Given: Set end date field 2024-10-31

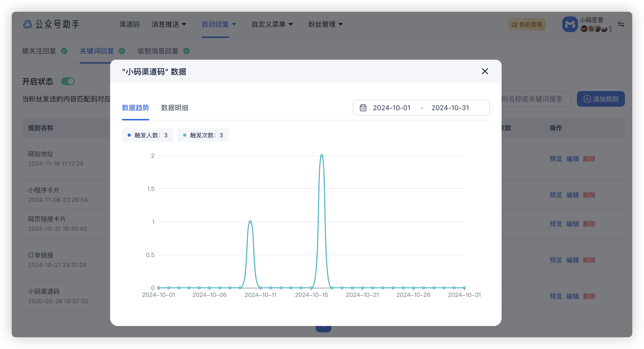Looking at the screenshot, I should coord(450,108).
